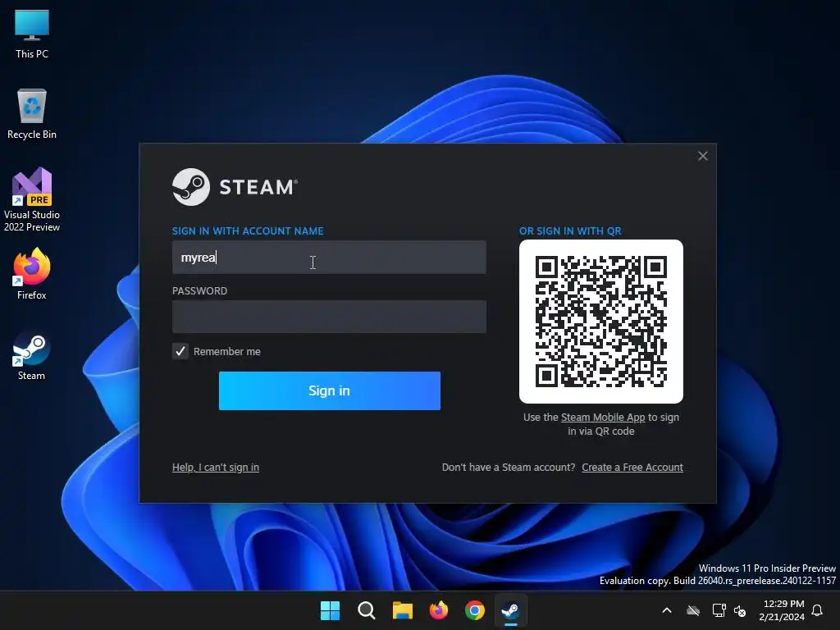Open the Windows Start menu
This screenshot has width=840, height=630.
[330, 610]
